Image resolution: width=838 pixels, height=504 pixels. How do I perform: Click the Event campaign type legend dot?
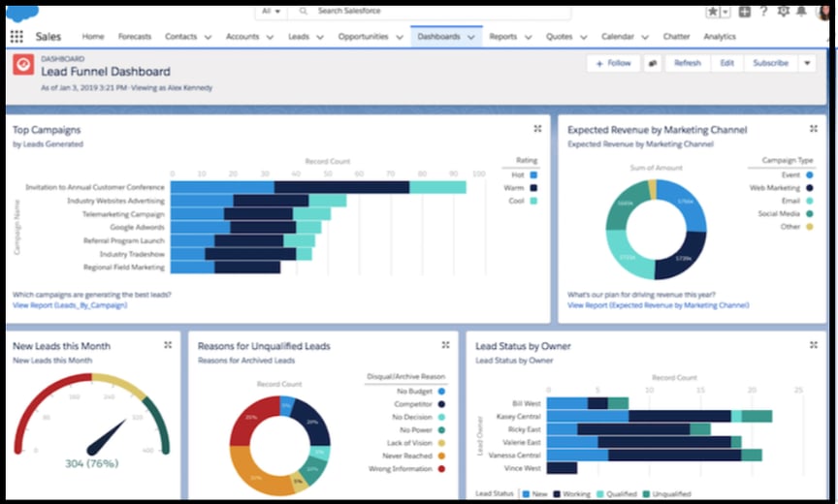pyautogui.click(x=809, y=175)
